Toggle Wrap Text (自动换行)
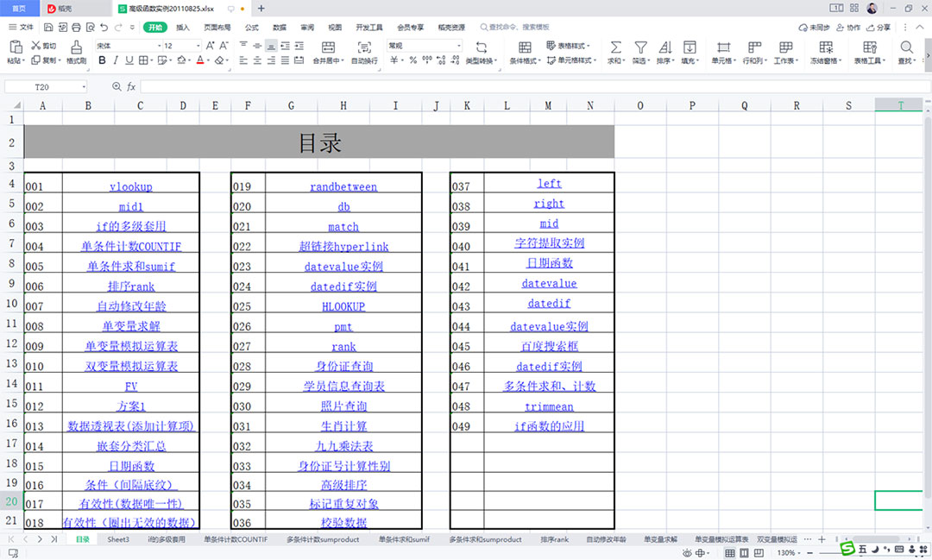This screenshot has width=932, height=560. (x=364, y=47)
